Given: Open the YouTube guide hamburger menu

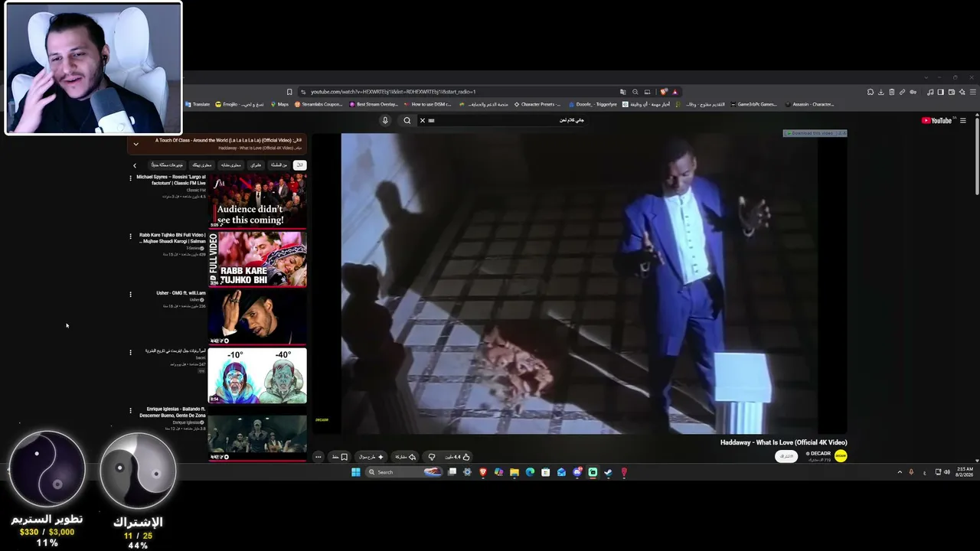Looking at the screenshot, I should (x=963, y=120).
